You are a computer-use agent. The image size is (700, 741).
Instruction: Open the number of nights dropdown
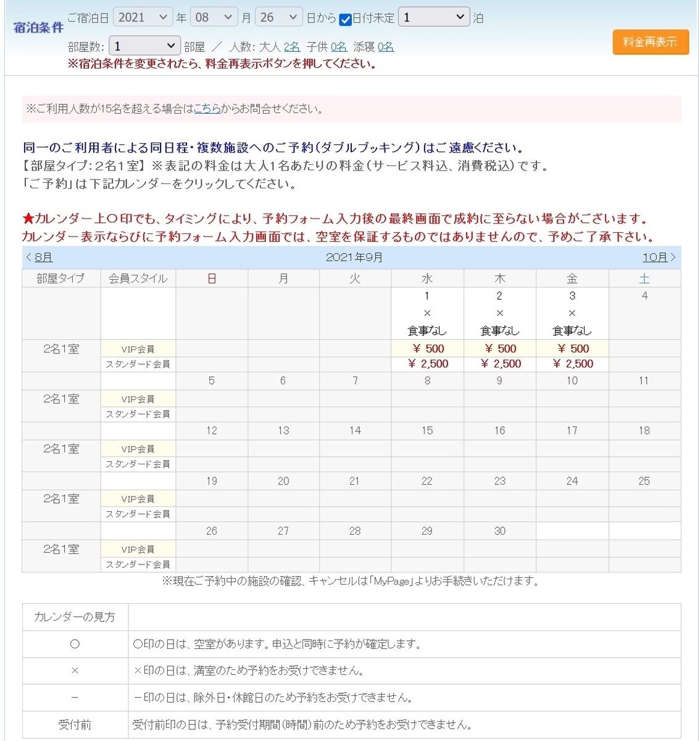click(x=434, y=17)
